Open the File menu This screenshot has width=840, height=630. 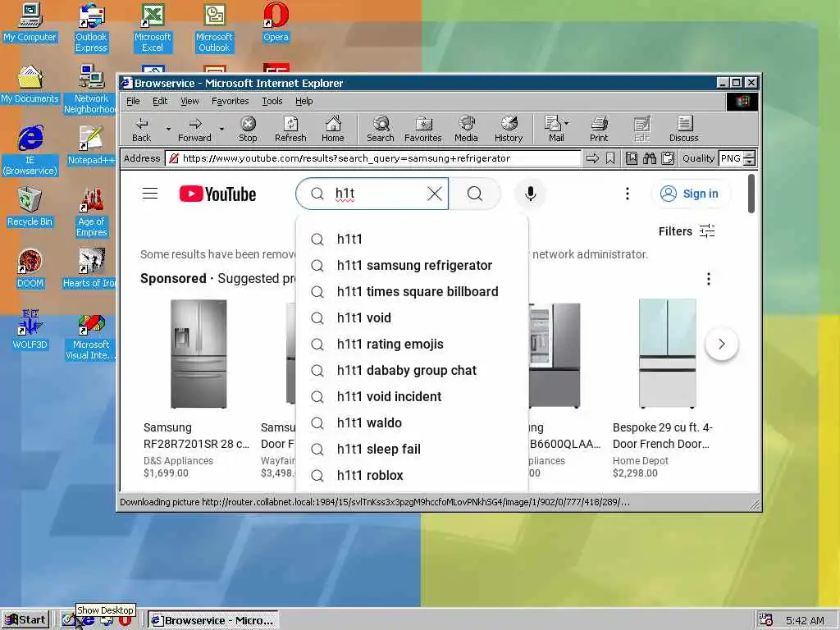(x=133, y=101)
